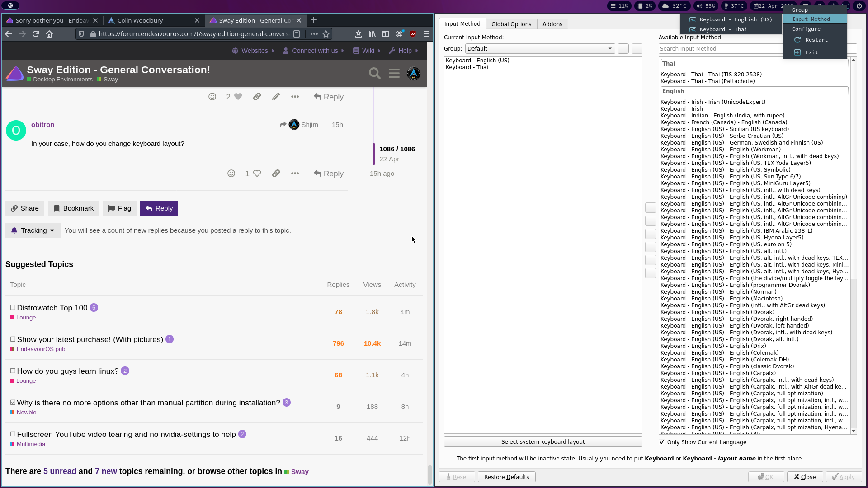Copy link of obitron's post

tap(276, 174)
